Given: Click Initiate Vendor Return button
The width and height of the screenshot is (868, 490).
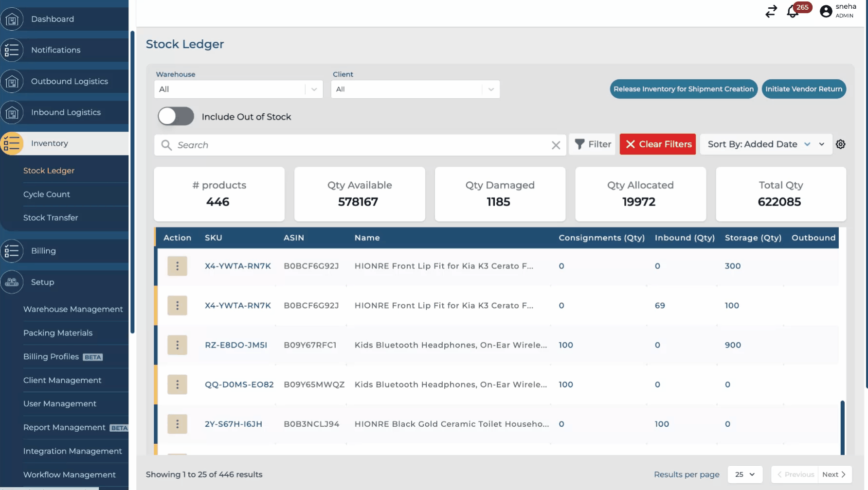Looking at the screenshot, I should 803,89.
